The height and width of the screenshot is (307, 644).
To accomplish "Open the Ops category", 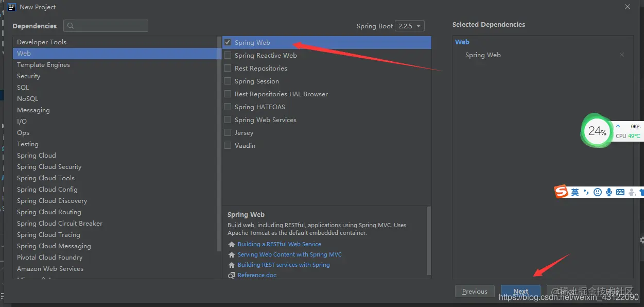I will point(115,133).
